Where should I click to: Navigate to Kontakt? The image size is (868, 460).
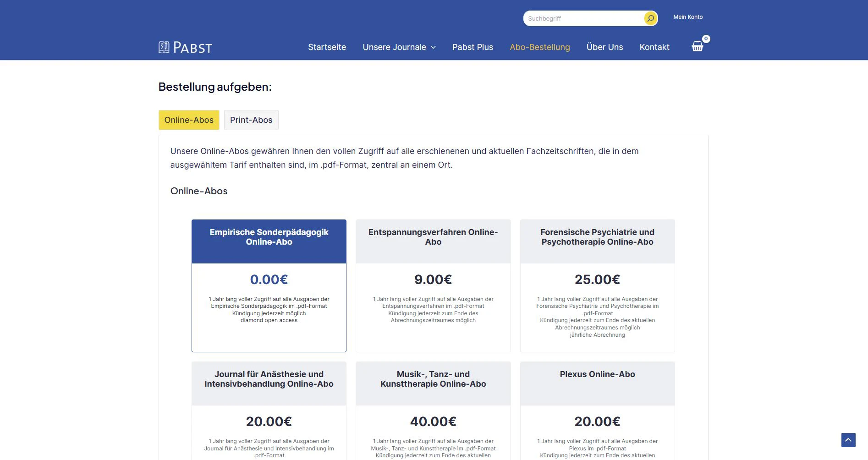pyautogui.click(x=654, y=47)
